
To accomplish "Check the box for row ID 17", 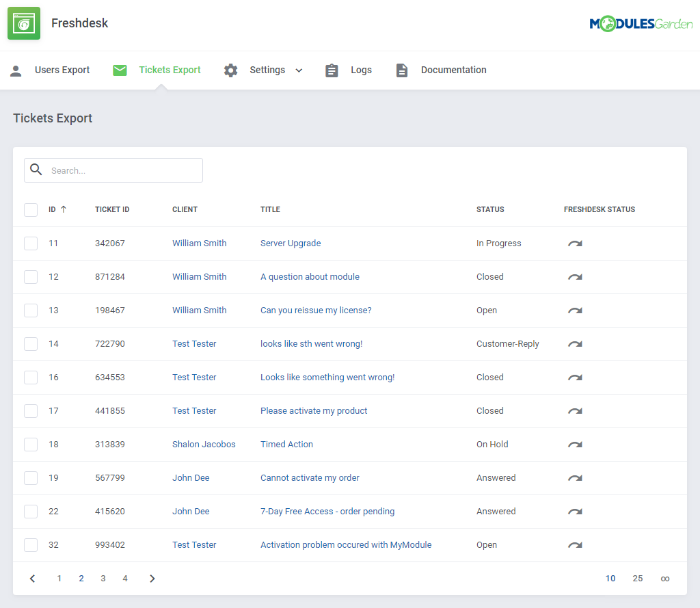I will (31, 411).
